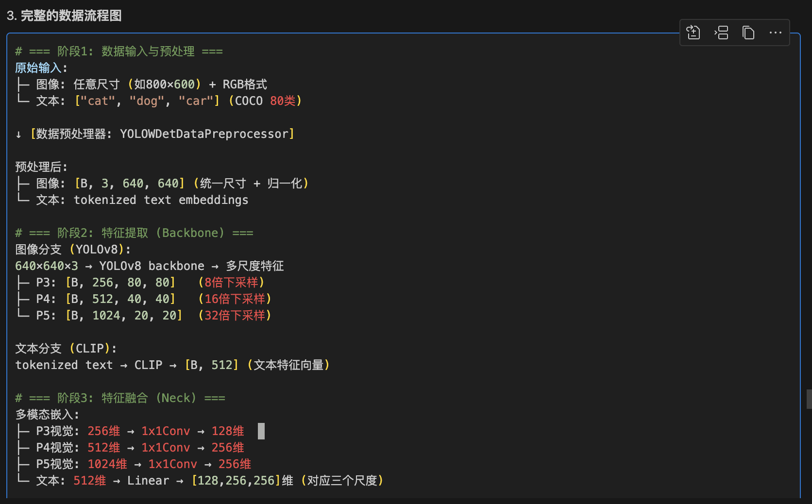Viewport: 812px width, 504px height.
Task: Click the text 'COCO 80类'
Action: [x=265, y=101]
